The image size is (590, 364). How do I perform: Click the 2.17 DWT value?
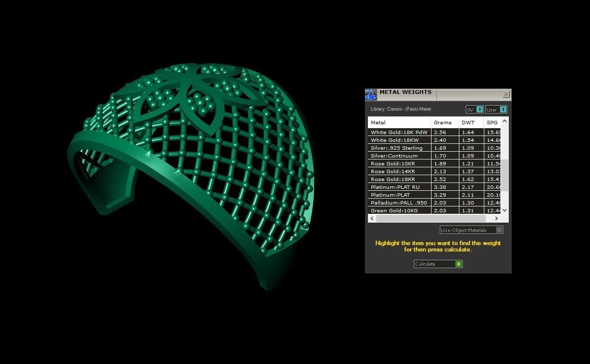[x=468, y=187]
